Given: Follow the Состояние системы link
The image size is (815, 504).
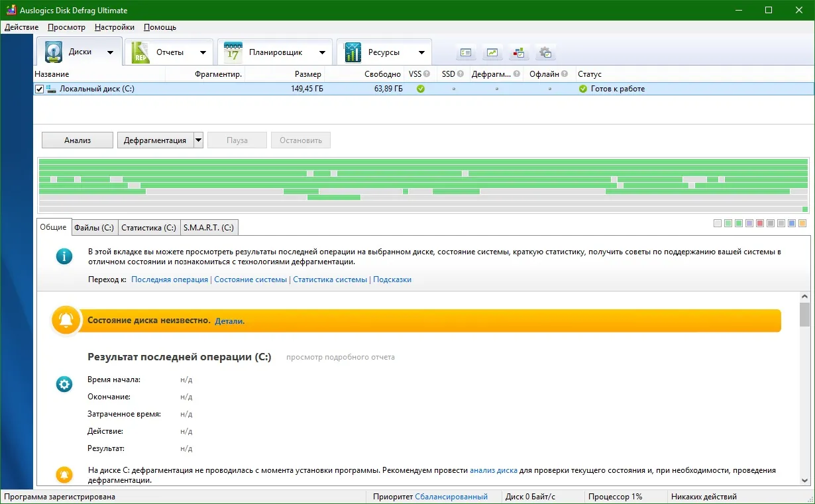Looking at the screenshot, I should pos(250,279).
